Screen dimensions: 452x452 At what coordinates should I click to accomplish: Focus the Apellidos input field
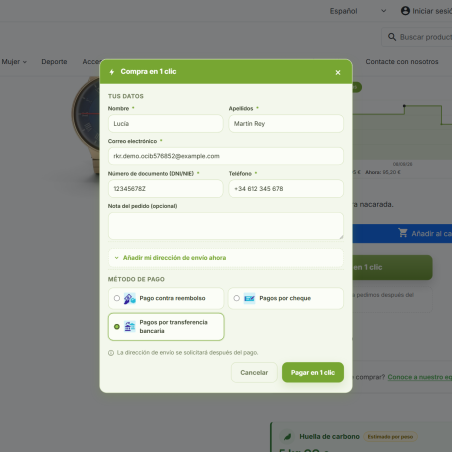(286, 124)
